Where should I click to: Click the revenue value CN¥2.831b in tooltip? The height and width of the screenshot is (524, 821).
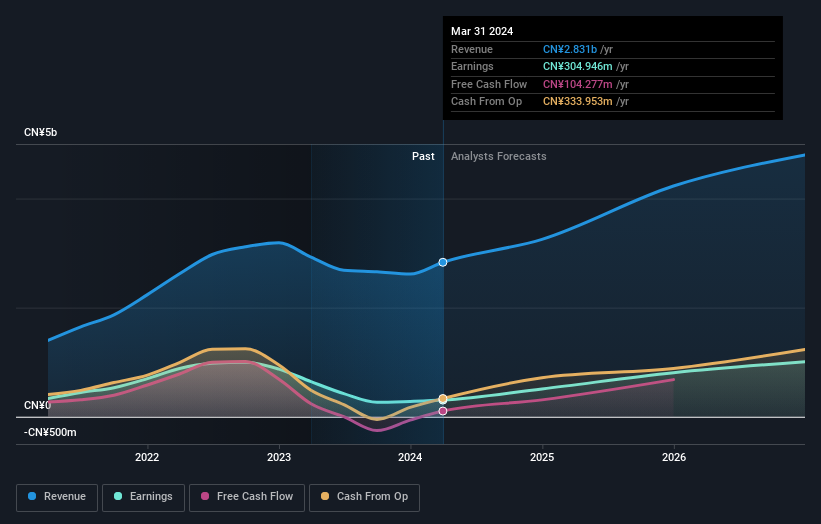570,49
